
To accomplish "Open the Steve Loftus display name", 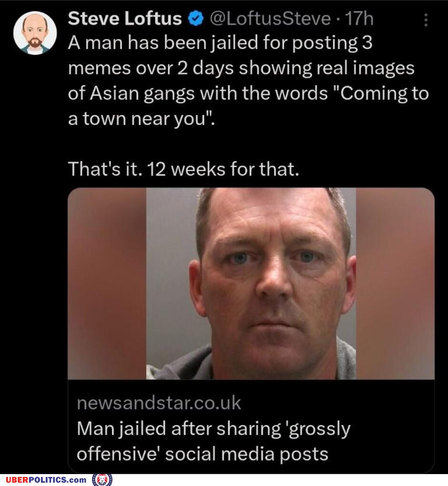I will point(124,19).
